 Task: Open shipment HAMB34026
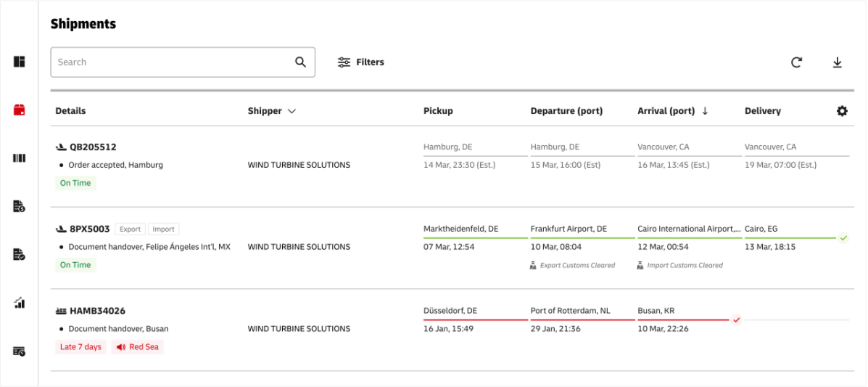[96, 311]
